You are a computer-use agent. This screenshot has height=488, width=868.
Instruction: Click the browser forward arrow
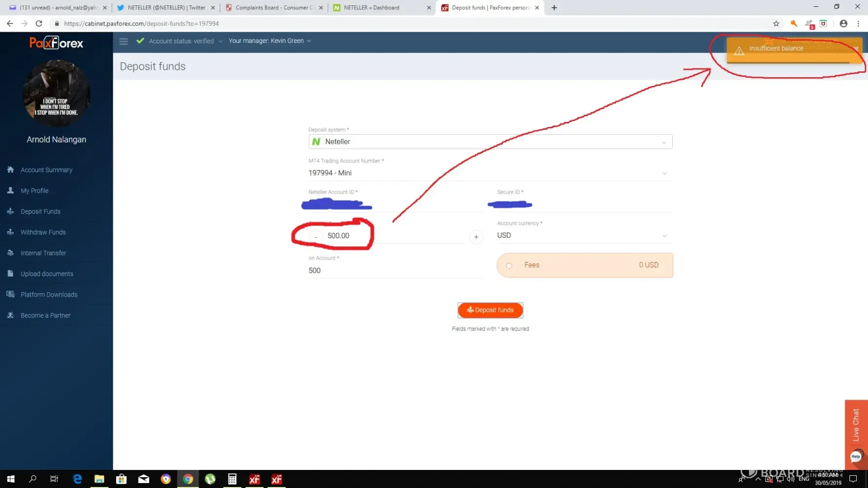pyautogui.click(x=24, y=23)
